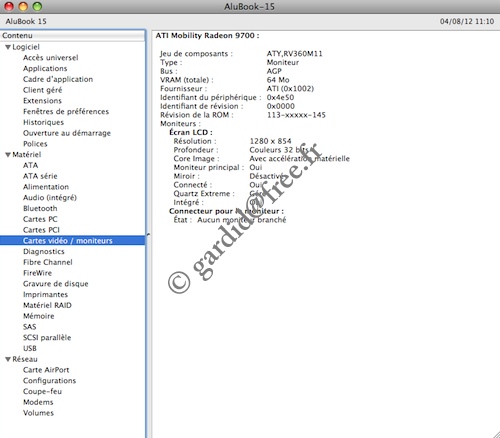Screen dimensions: 500x438
Task: Click the Écran LCD heading
Action: tap(191, 132)
